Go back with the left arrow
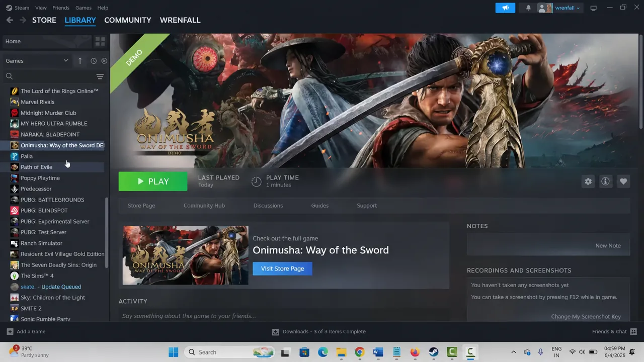The width and height of the screenshot is (644, 362). point(10,20)
